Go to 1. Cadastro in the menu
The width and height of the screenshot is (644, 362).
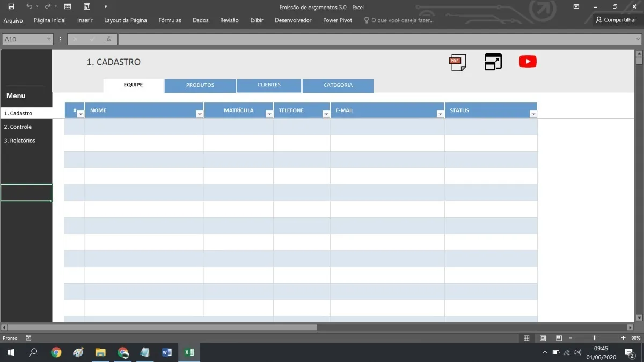point(26,113)
